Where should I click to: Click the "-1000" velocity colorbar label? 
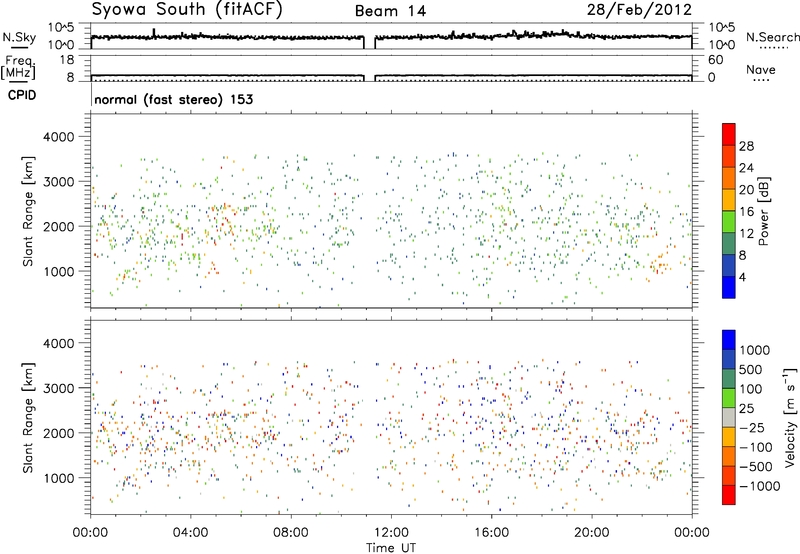[759, 486]
